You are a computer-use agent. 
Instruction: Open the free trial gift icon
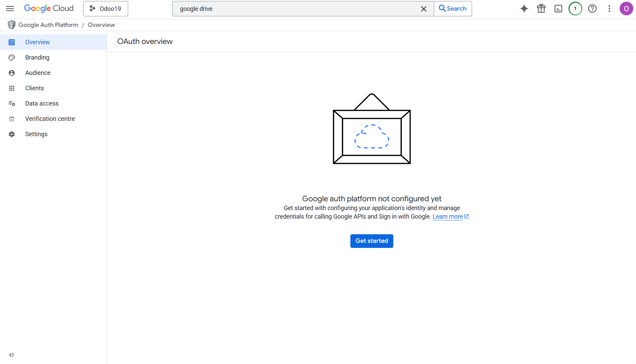pos(541,9)
